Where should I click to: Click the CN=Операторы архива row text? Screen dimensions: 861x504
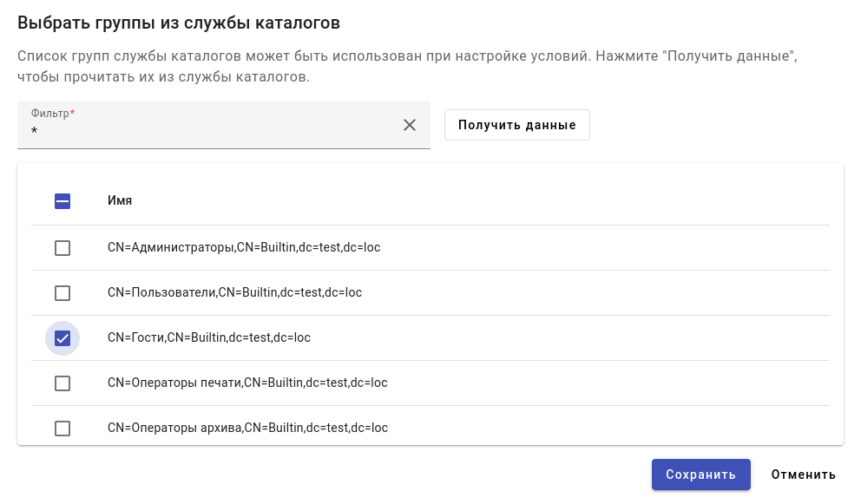coord(247,428)
